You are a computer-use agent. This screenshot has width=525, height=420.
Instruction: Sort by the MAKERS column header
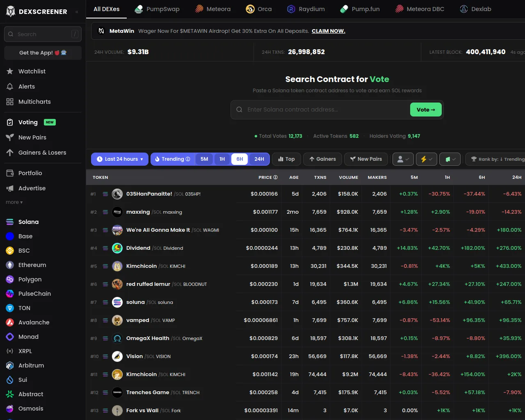tap(377, 177)
